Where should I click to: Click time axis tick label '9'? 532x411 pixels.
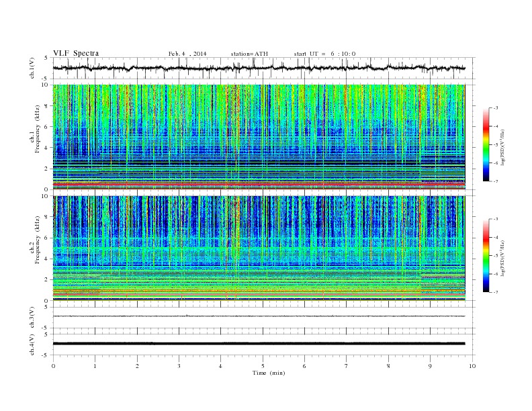tap(430, 366)
